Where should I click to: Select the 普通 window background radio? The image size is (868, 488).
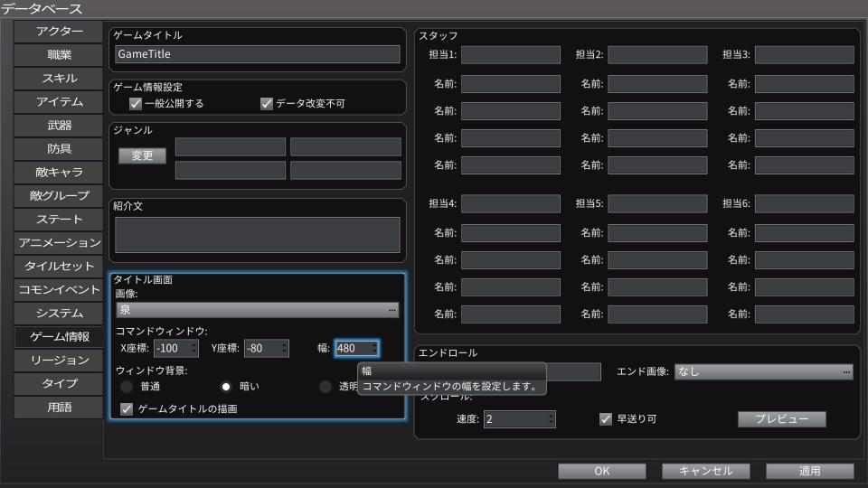(x=127, y=387)
